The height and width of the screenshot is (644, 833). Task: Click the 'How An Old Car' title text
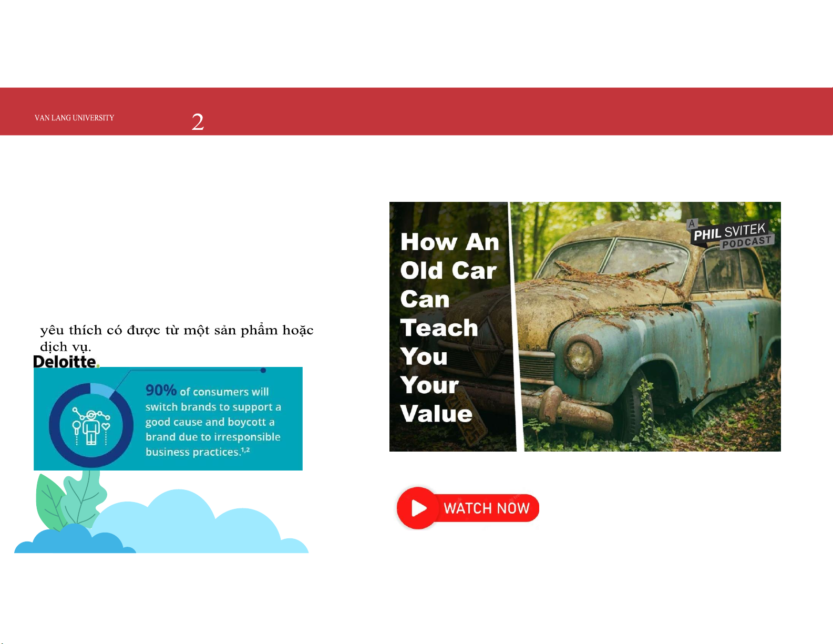tap(448, 256)
